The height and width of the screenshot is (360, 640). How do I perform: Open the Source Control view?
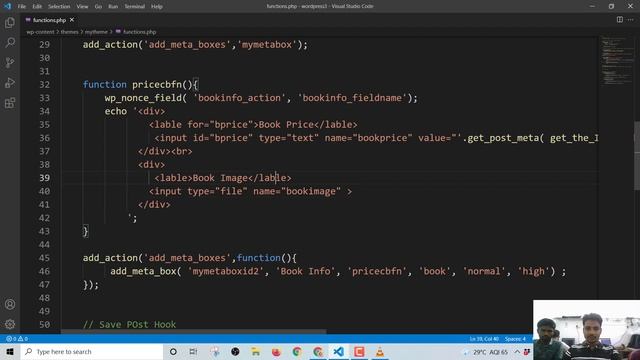coord(10,62)
